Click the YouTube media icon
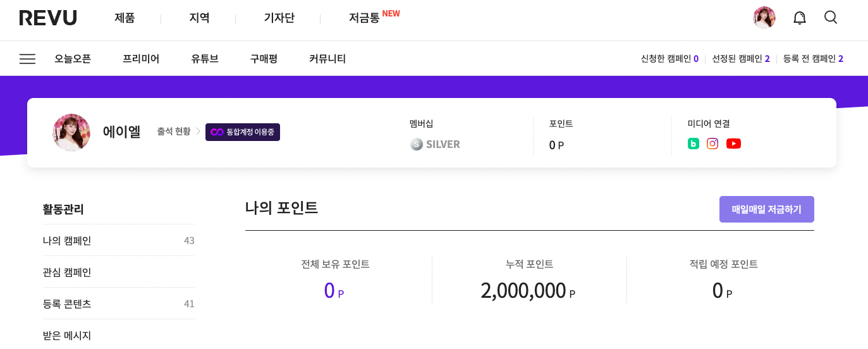 733,144
